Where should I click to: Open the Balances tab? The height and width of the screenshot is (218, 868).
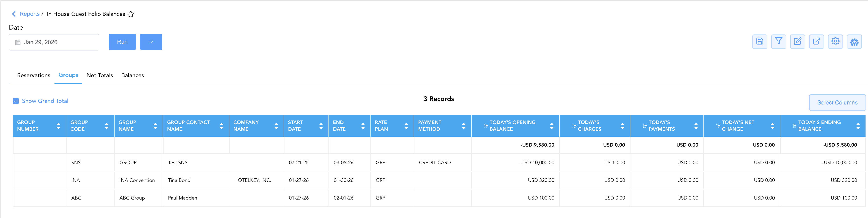[132, 75]
